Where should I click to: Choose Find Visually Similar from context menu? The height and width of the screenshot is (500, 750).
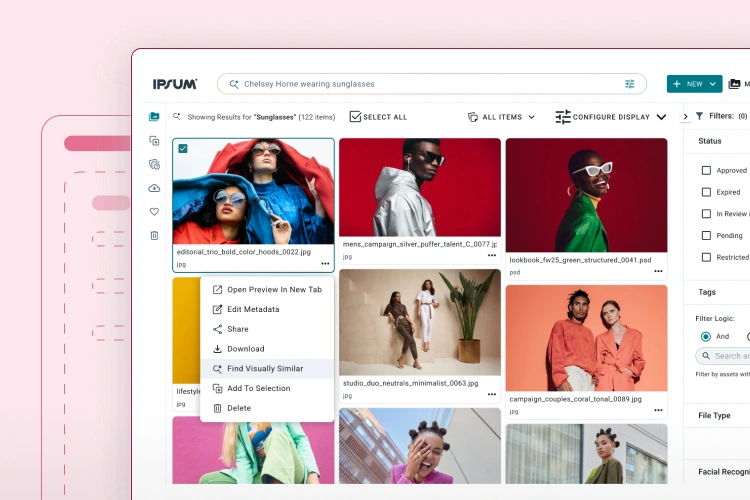[x=264, y=369]
